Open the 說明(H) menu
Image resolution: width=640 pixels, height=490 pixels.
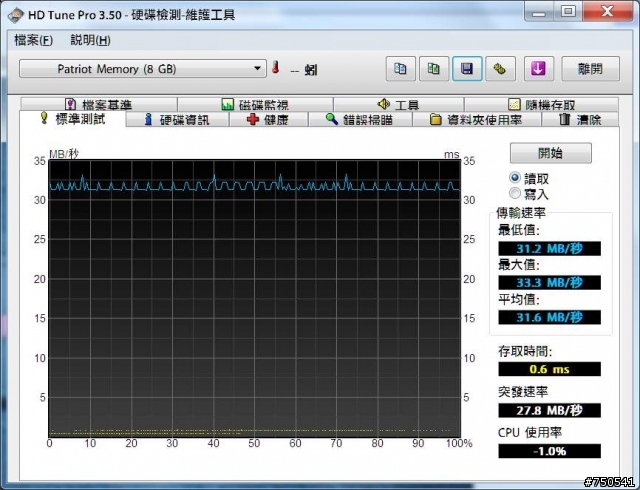point(90,40)
